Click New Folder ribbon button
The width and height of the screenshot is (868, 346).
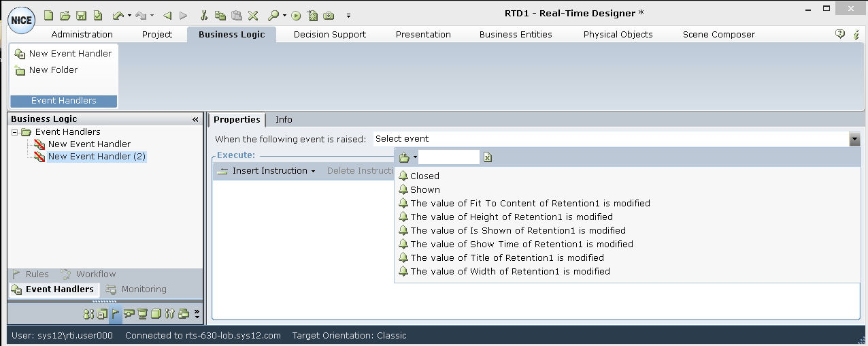[x=46, y=69]
